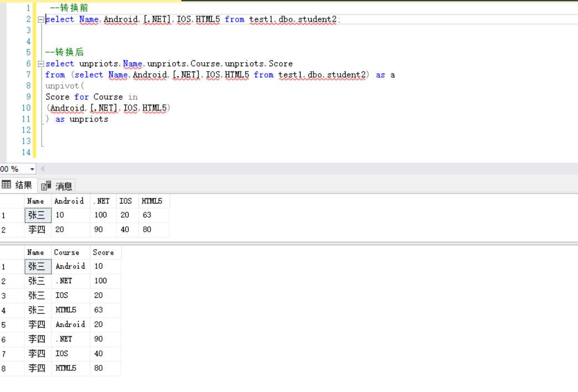Select the Score column header
This screenshot has width=578, height=392.
(104, 252)
